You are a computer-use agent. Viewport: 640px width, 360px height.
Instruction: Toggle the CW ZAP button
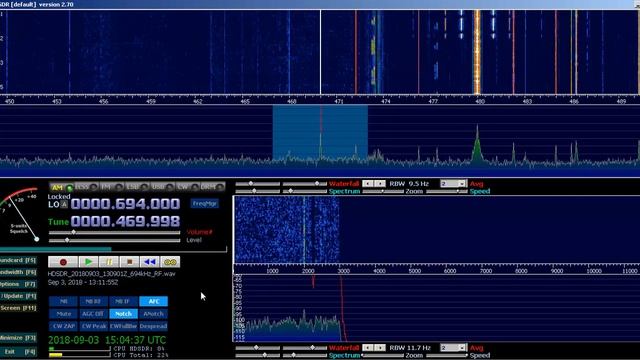point(63,326)
